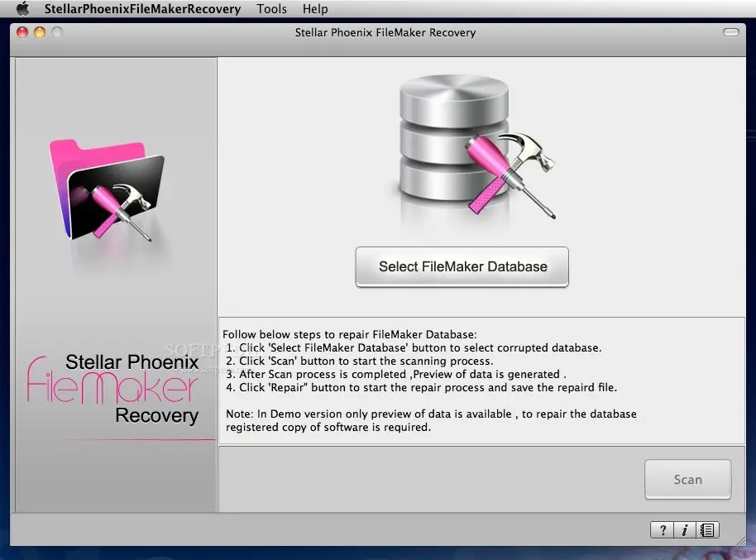Start scanning with the Scan button
This screenshot has width=756, height=560.
click(x=687, y=480)
